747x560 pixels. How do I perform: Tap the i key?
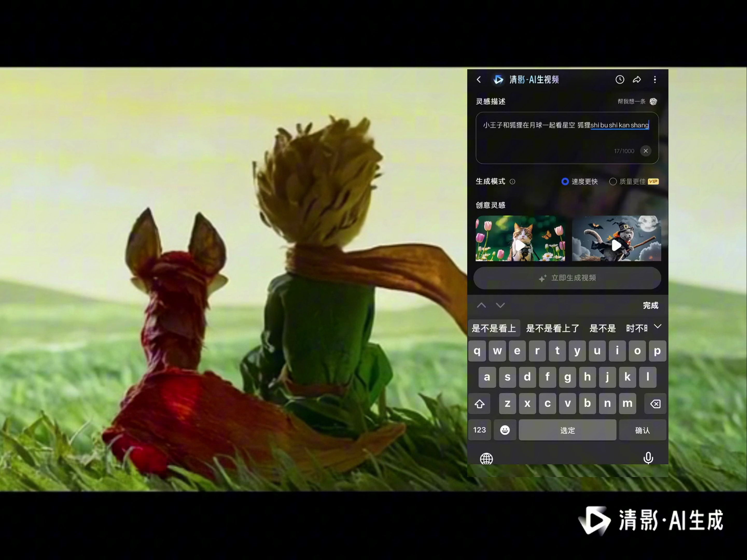tap(617, 351)
